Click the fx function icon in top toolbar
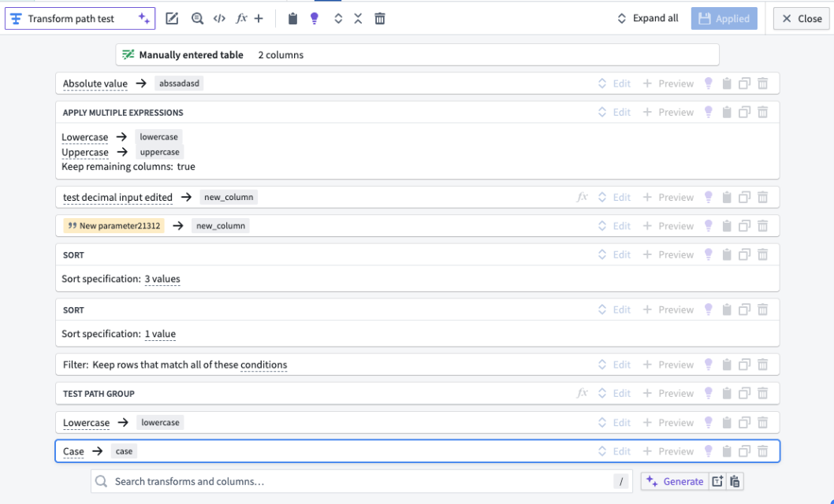834x504 pixels. (x=241, y=19)
